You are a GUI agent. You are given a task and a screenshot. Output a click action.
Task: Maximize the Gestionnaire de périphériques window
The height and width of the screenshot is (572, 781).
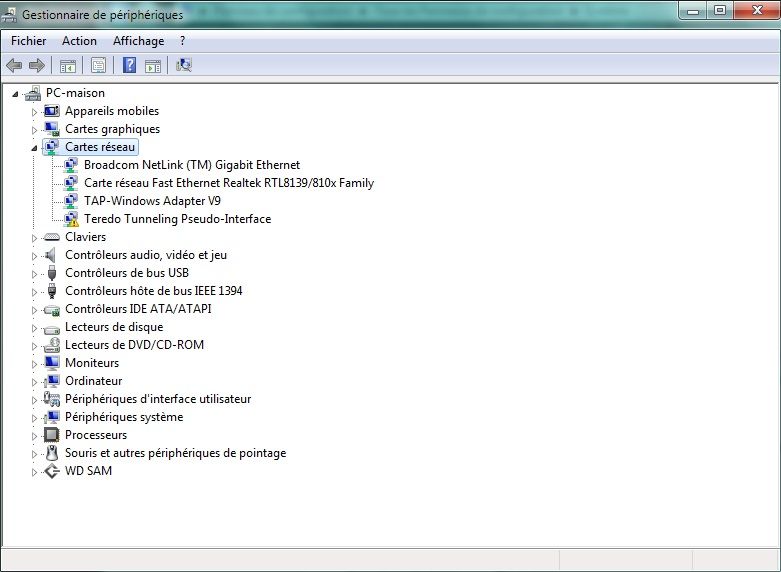click(720, 10)
